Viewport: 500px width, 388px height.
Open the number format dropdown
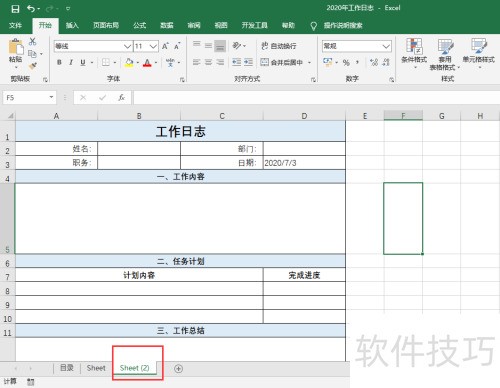tap(386, 46)
